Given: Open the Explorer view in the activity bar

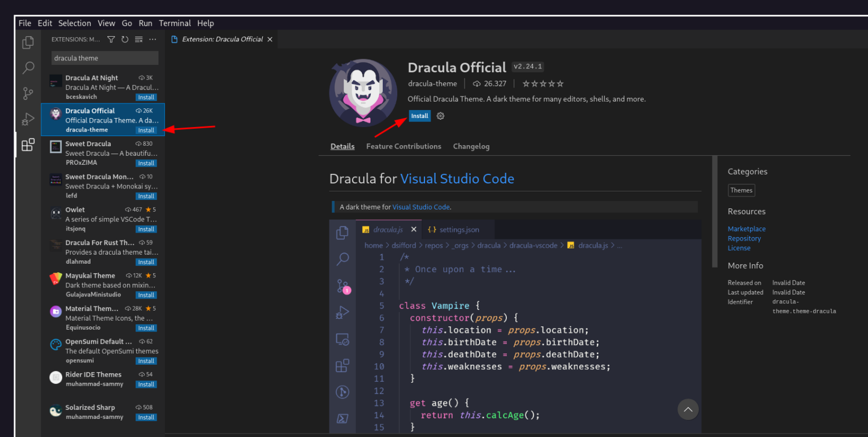Looking at the screenshot, I should [x=28, y=42].
